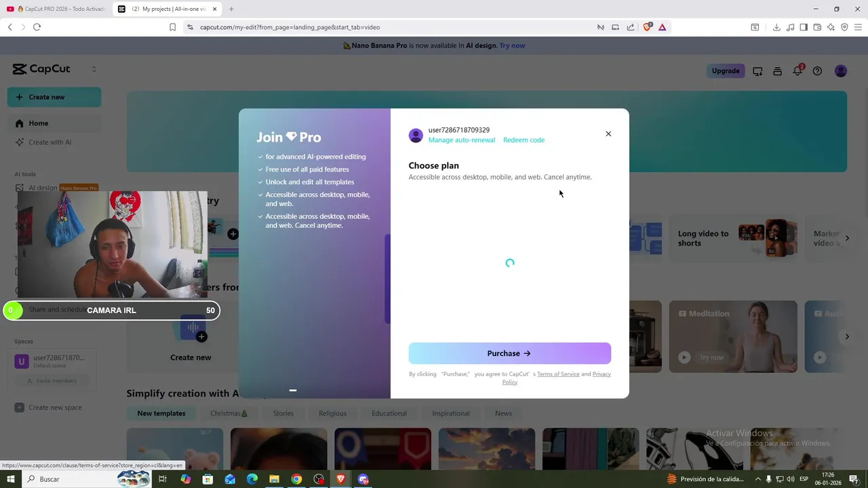Open the stacked layers icon in the header
The image size is (868, 488).
777,71
